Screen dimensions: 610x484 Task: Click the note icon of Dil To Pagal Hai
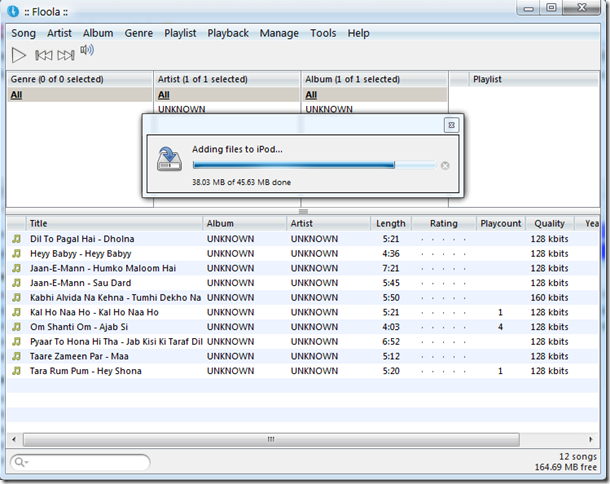[16, 238]
